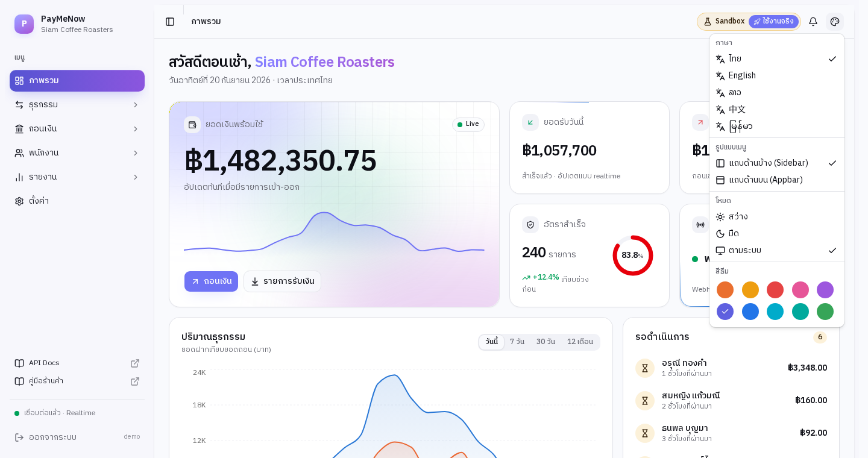868x458 pixels.
Task: Collapse the sidebar with the panel toggle icon
Action: point(170,22)
